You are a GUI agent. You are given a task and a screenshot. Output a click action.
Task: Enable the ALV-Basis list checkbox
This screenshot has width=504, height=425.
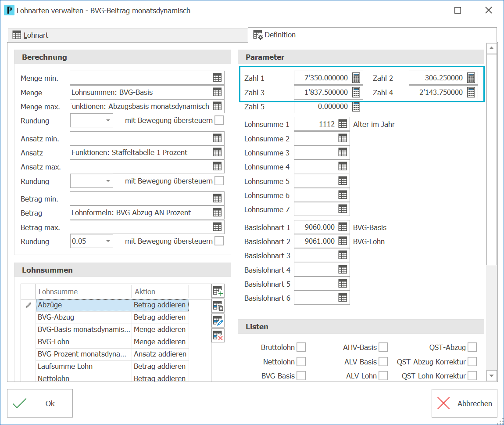[x=383, y=362]
